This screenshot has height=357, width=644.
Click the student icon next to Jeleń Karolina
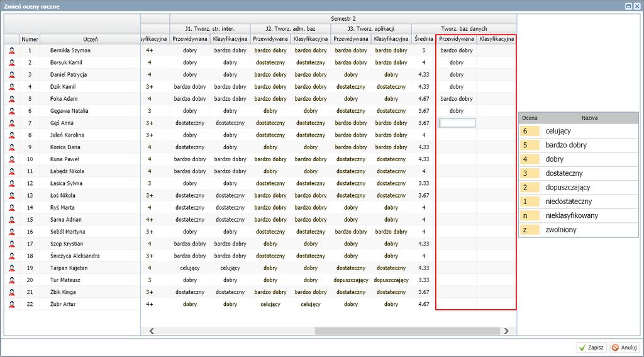coord(11,135)
